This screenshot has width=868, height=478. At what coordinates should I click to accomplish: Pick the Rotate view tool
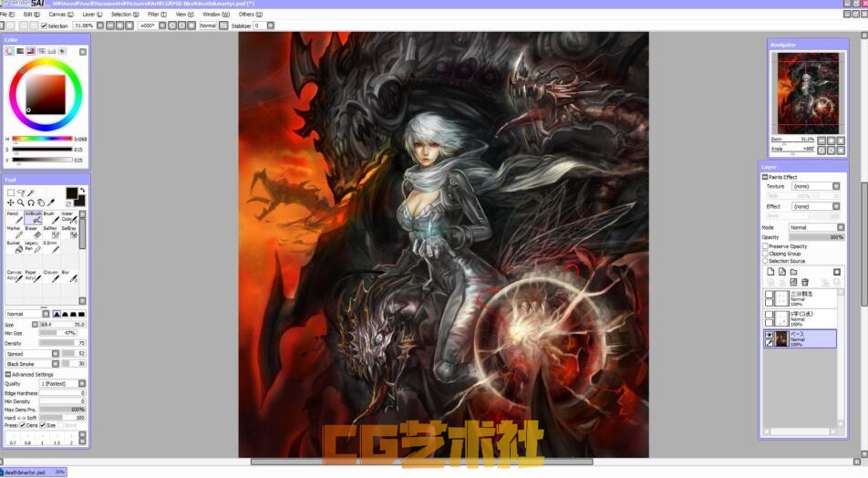coord(31,203)
